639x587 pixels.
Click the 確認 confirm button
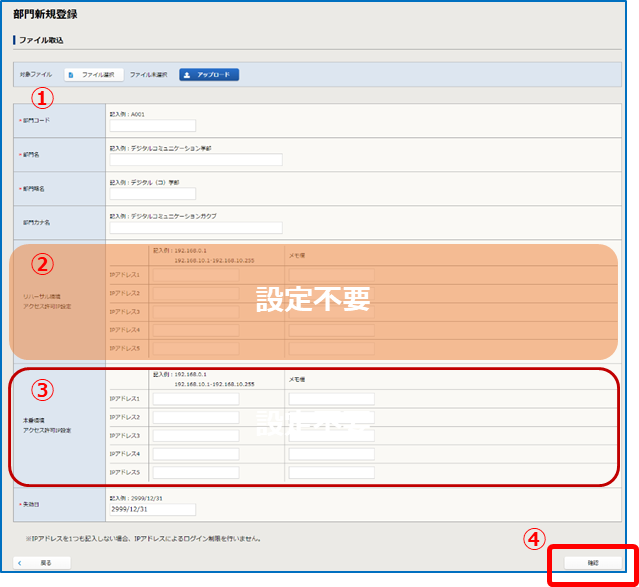click(593, 564)
